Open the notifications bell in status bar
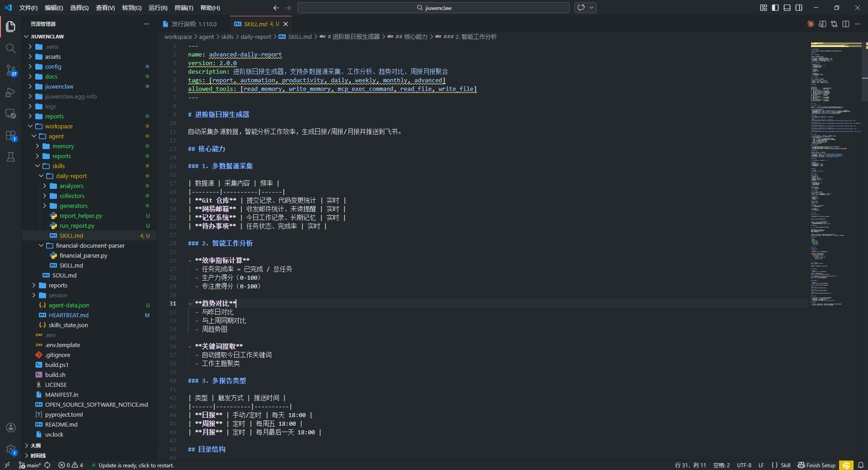The image size is (868, 470). pos(861,465)
